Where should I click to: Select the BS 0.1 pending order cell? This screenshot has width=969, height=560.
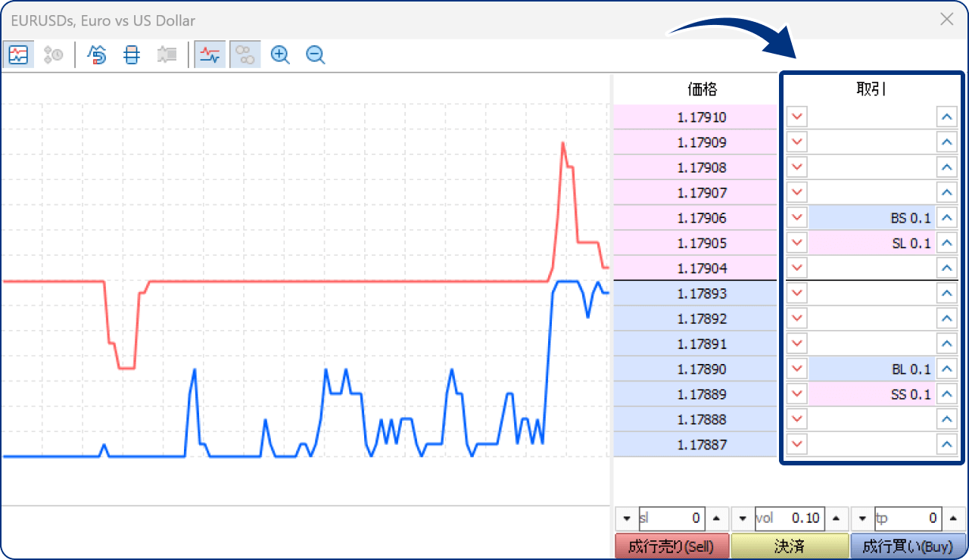click(871, 218)
